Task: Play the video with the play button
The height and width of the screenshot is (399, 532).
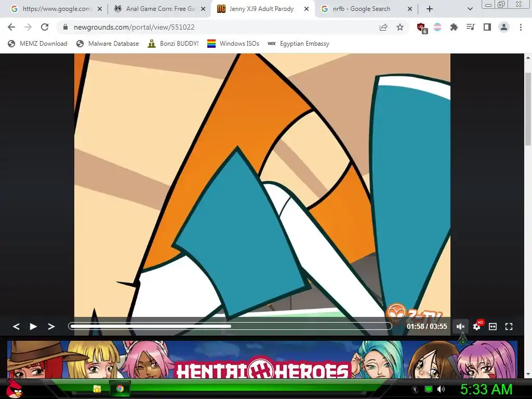Action: [x=33, y=326]
